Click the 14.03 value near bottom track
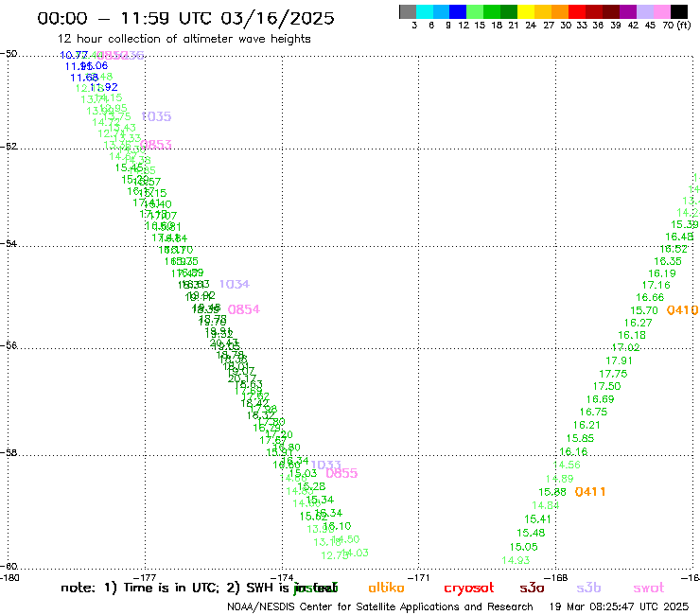Image resolution: width=700 pixels, height=615 pixels. [x=356, y=553]
